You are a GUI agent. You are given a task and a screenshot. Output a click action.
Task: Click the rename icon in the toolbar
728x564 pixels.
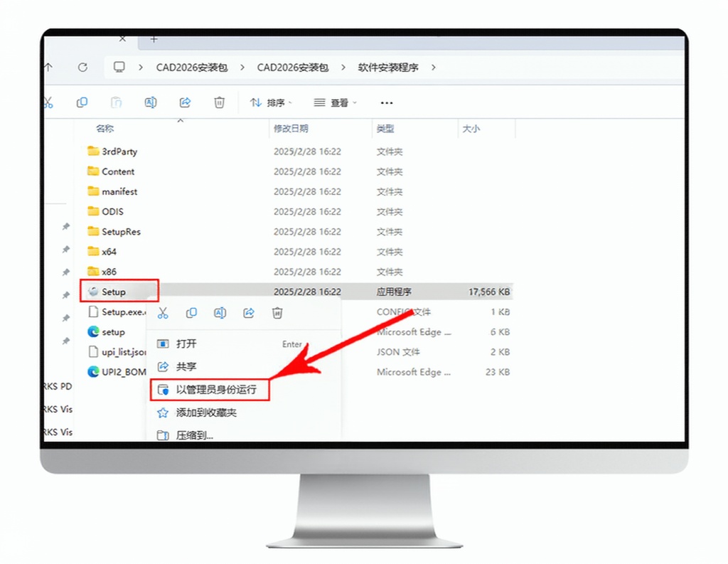151,102
